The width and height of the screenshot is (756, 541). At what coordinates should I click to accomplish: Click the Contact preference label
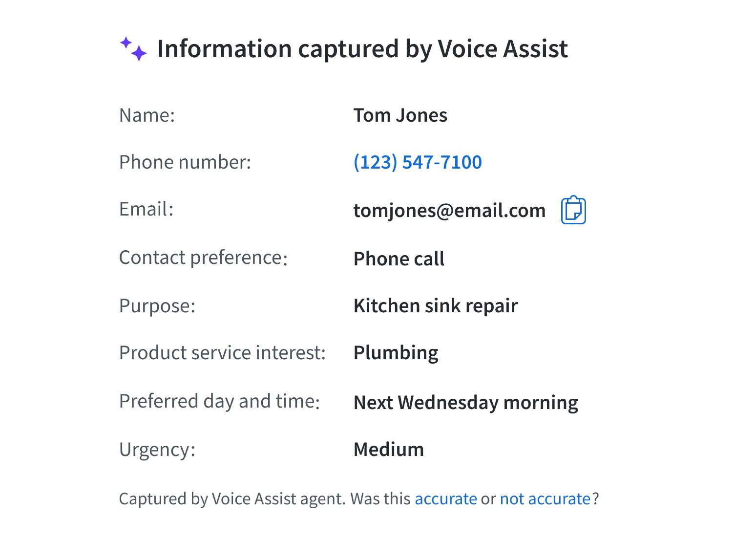click(204, 258)
